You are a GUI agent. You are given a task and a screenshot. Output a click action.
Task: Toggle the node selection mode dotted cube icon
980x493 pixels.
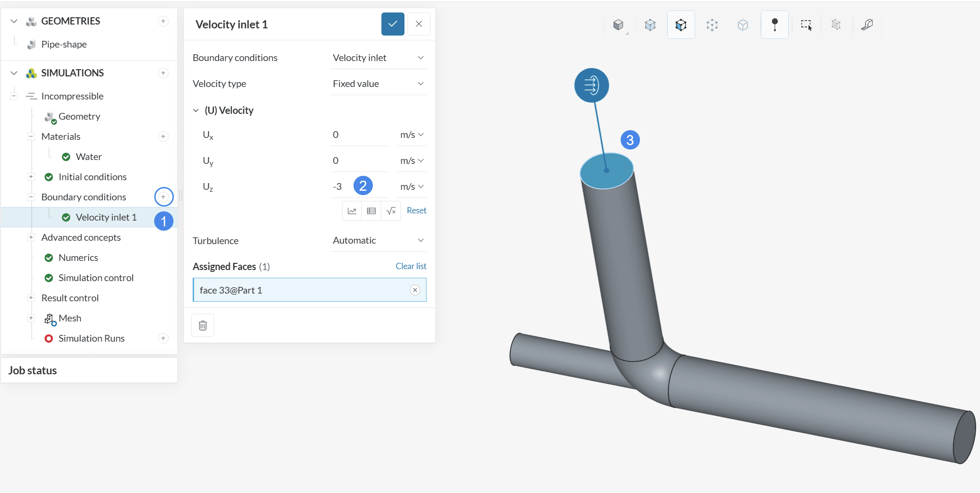[x=712, y=25]
